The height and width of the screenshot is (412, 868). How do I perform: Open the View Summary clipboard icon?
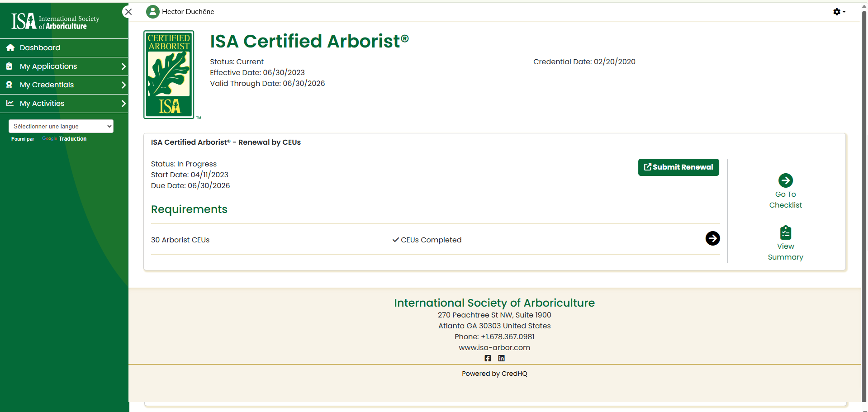point(785,233)
